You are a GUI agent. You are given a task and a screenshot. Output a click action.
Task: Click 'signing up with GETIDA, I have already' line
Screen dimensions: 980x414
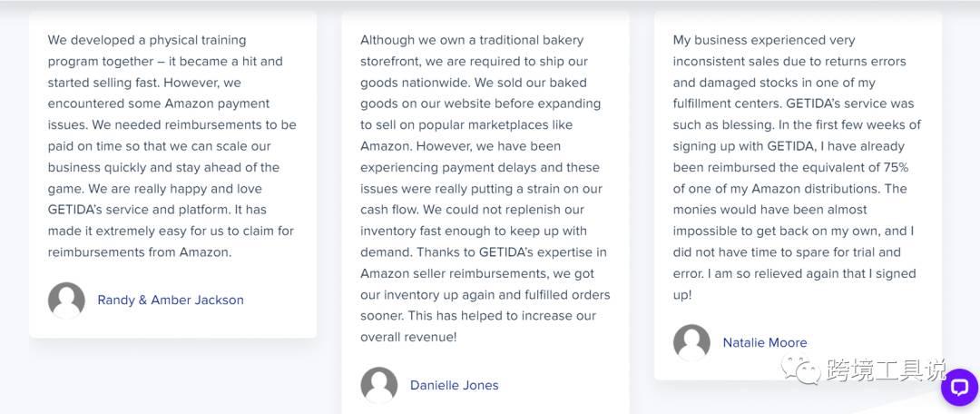pyautogui.click(x=789, y=146)
